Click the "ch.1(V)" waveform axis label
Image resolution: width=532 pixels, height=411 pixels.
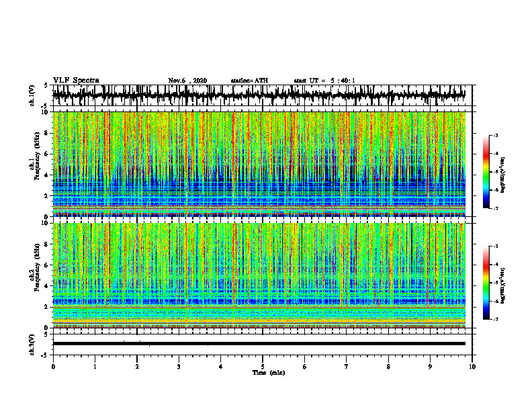tap(32, 95)
